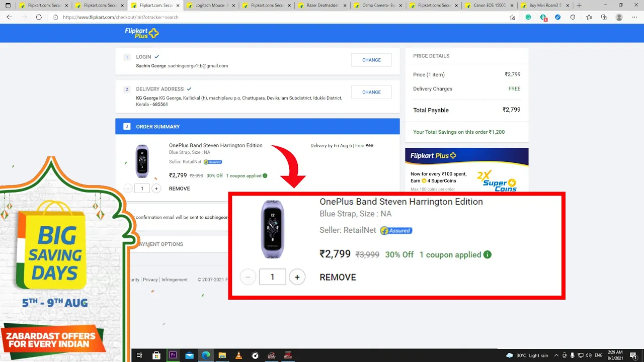Open the browser Extensions puzzle icon
644x362 pixels.
tap(573, 17)
